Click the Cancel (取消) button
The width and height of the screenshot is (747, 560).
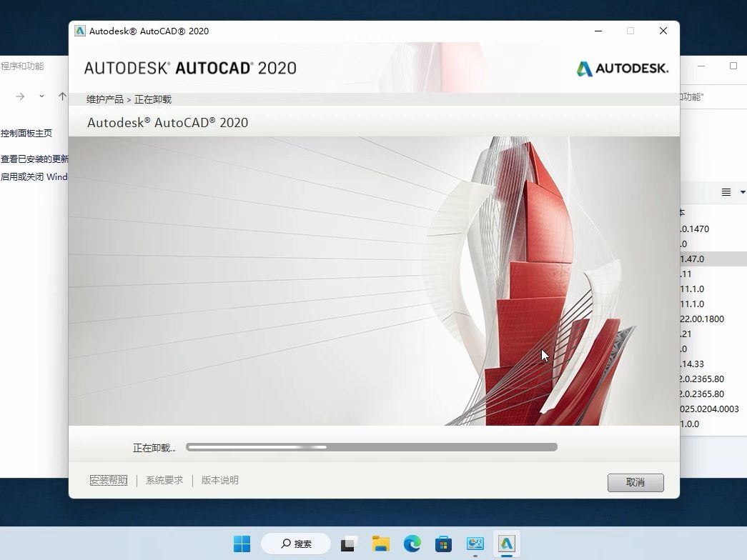tap(635, 482)
